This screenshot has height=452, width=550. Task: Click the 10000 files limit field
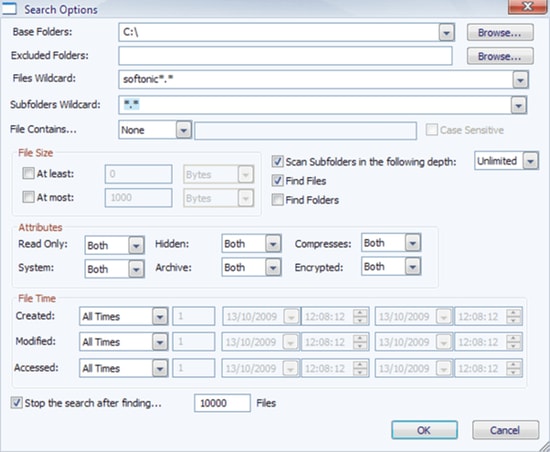tap(222, 403)
